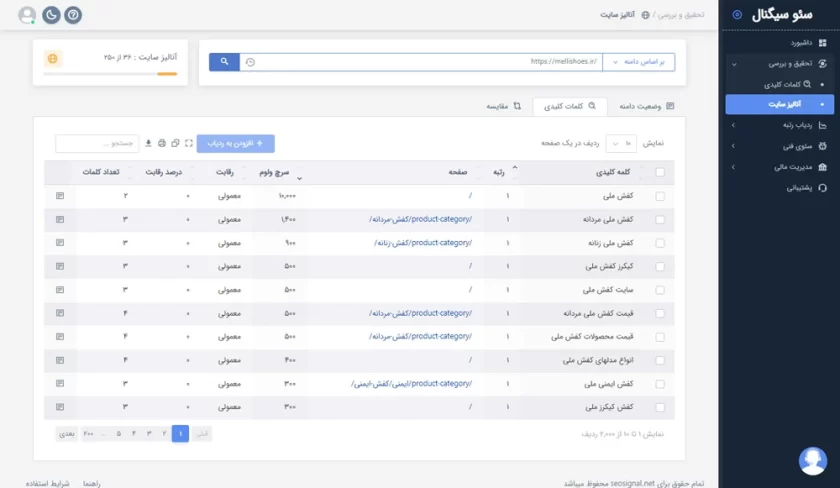Open کفش-زنانه product-category link

423,243
